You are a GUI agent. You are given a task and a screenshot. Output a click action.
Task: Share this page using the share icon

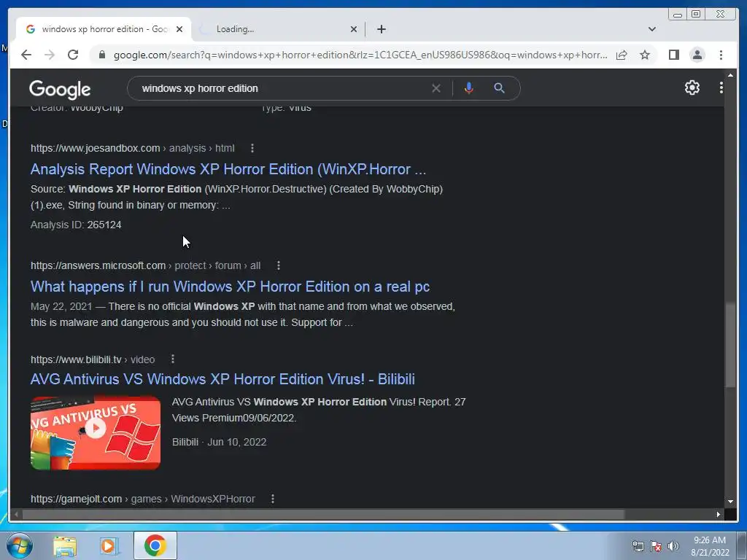click(622, 55)
